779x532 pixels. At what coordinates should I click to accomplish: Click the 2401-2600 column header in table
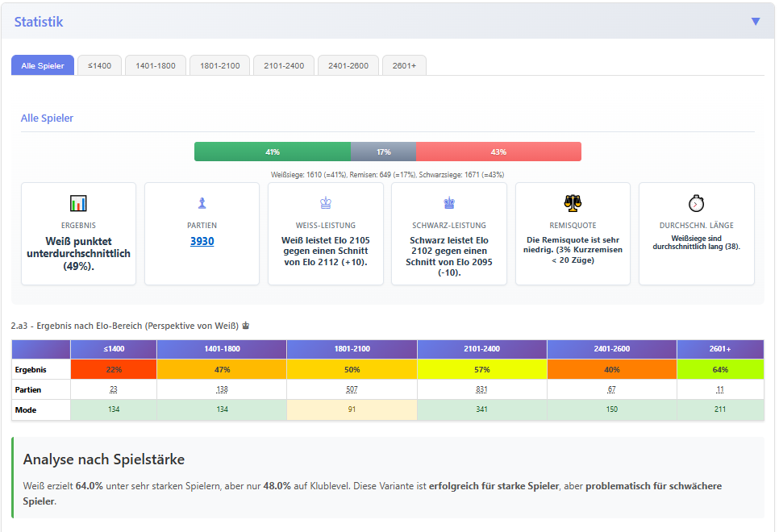pos(611,349)
